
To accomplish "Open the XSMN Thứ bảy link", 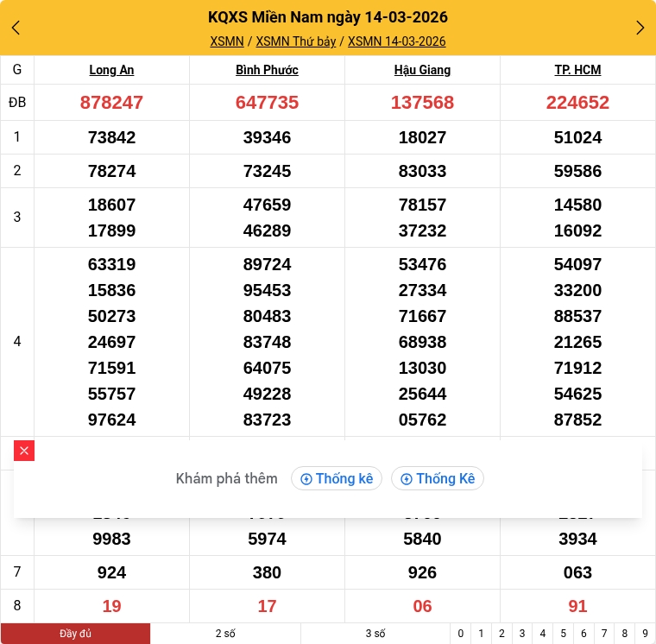I will click(x=296, y=41).
